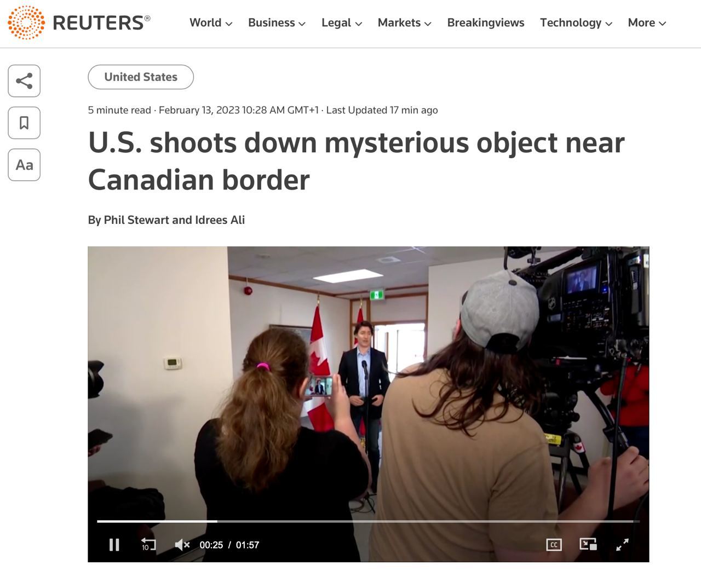Go to the Reuters logo homepage
This screenshot has height=588, width=701.
click(x=79, y=22)
